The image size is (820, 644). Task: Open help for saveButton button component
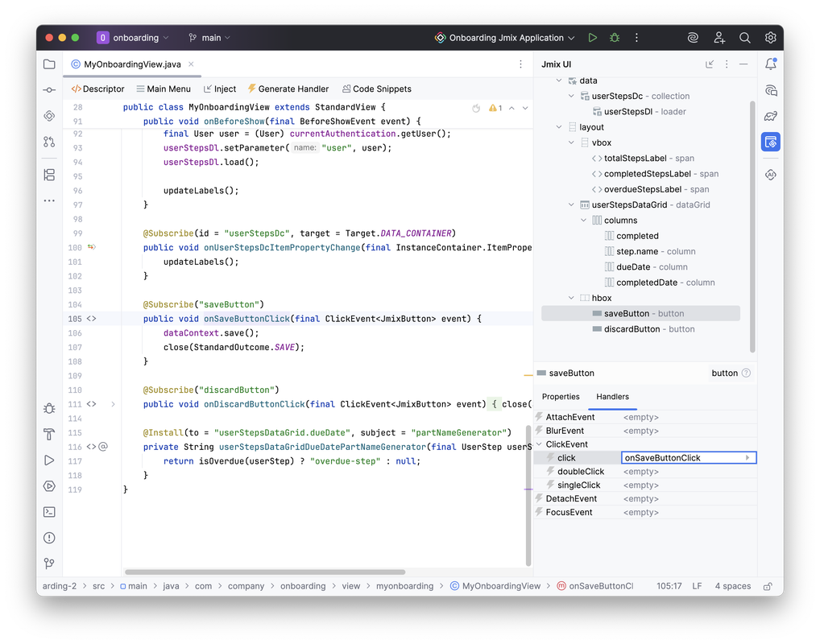[746, 373]
